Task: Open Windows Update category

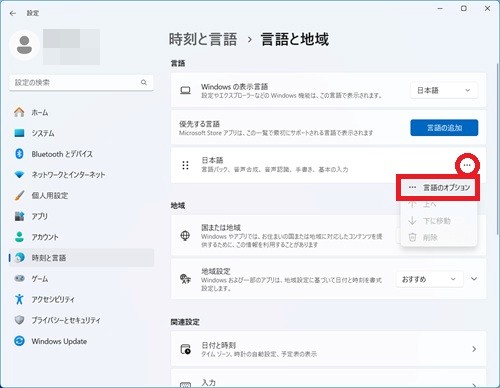Action: 81,341
